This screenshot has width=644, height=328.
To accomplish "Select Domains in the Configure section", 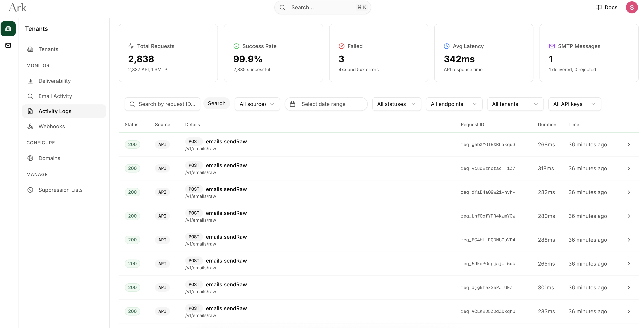I will coord(49,158).
